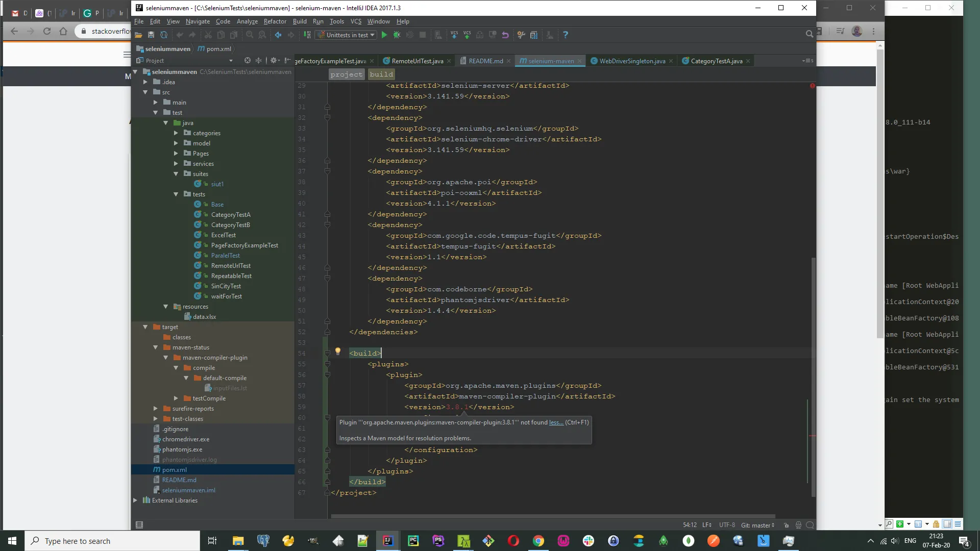This screenshot has width=980, height=551.
Task: Fold the build block at line 54
Action: (x=327, y=354)
